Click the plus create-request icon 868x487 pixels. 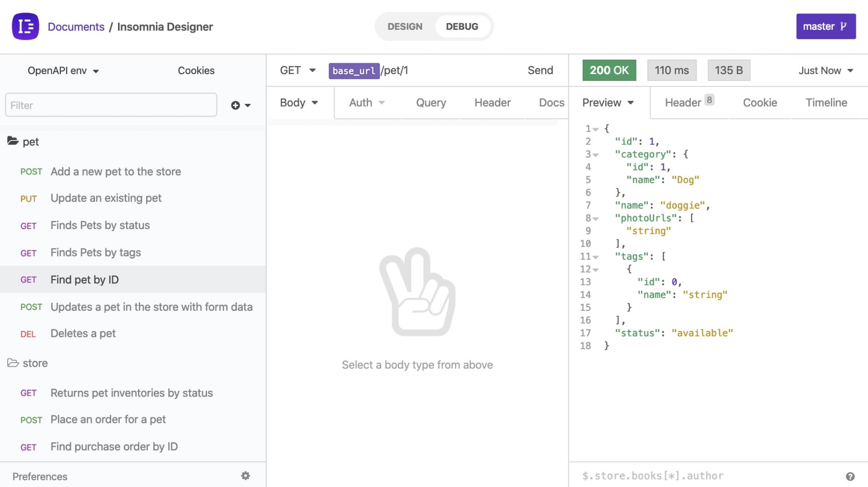pyautogui.click(x=235, y=105)
